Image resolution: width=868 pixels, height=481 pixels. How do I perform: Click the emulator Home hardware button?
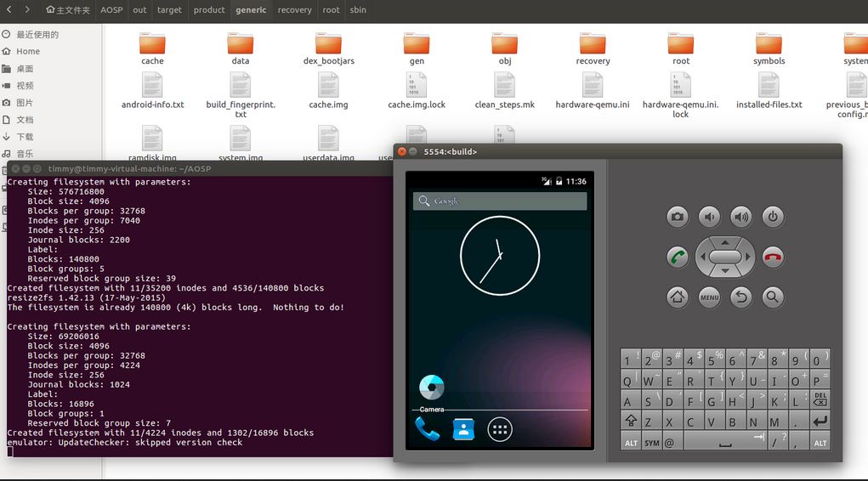pyautogui.click(x=677, y=297)
